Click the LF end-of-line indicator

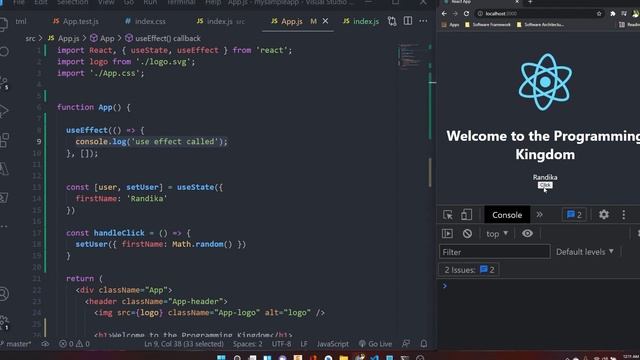tap(304, 344)
